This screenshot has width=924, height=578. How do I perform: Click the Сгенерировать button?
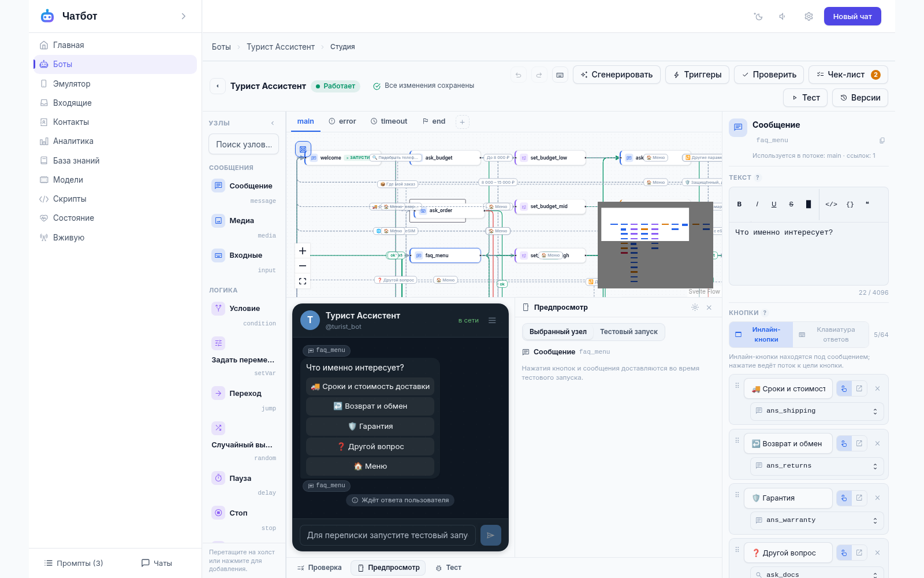[x=616, y=75]
